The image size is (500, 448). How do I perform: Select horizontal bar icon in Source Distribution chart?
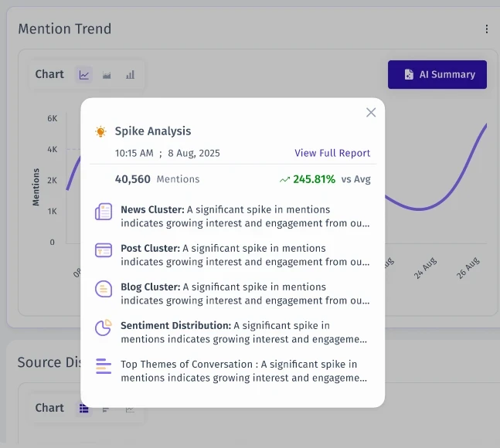(x=106, y=409)
